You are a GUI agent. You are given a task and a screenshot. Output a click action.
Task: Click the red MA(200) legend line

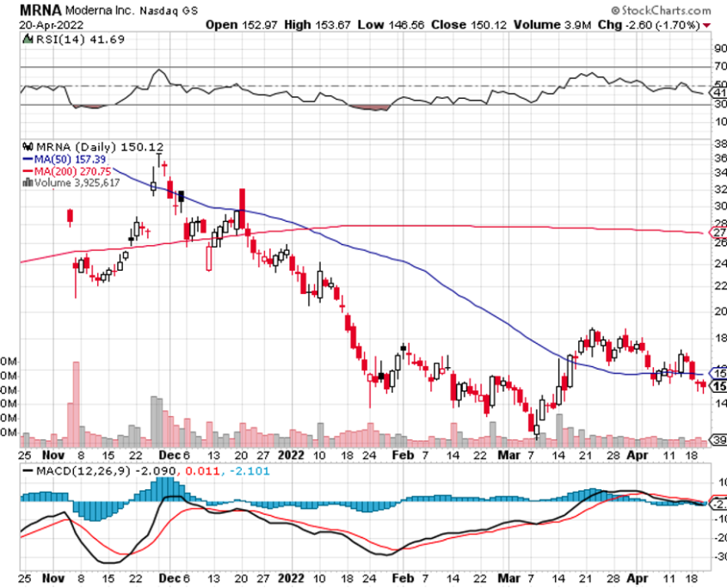pyautogui.click(x=25, y=171)
